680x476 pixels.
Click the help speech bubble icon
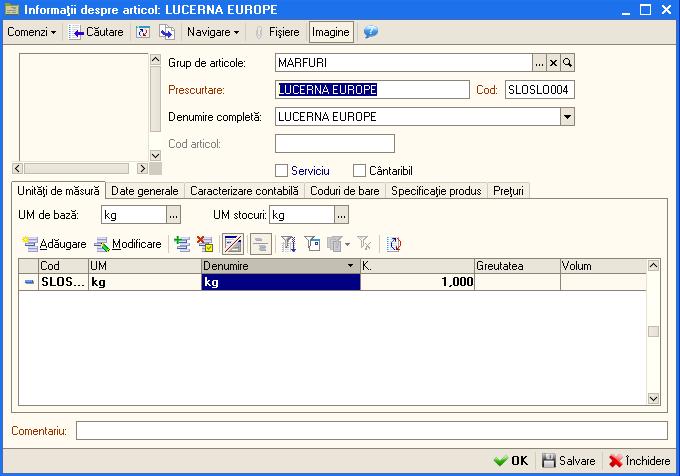pos(370,32)
